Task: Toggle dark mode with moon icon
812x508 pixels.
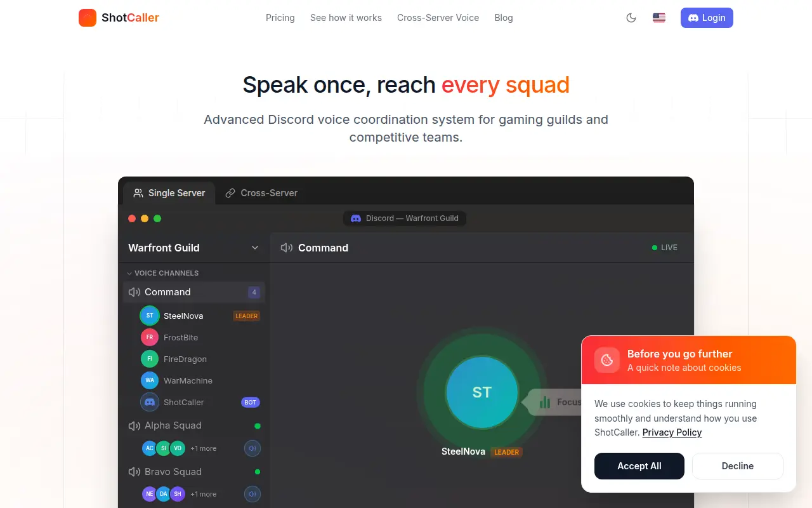Action: tap(631, 18)
